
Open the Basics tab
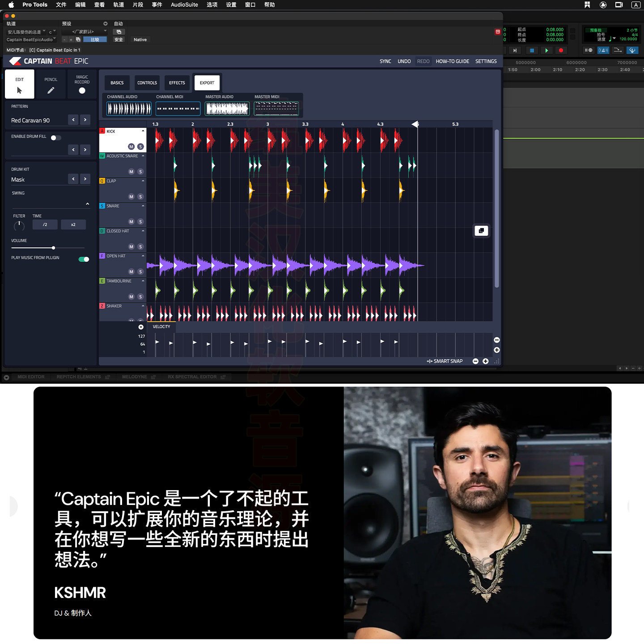click(117, 83)
